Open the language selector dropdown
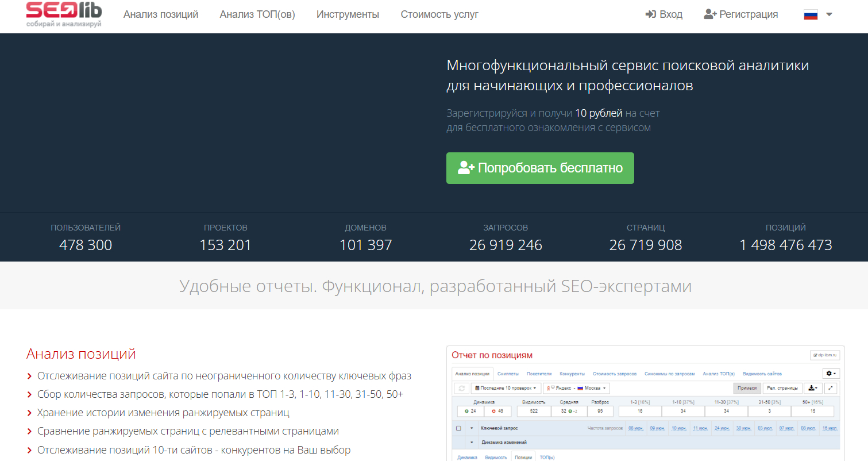The height and width of the screenshot is (461, 868). [818, 15]
